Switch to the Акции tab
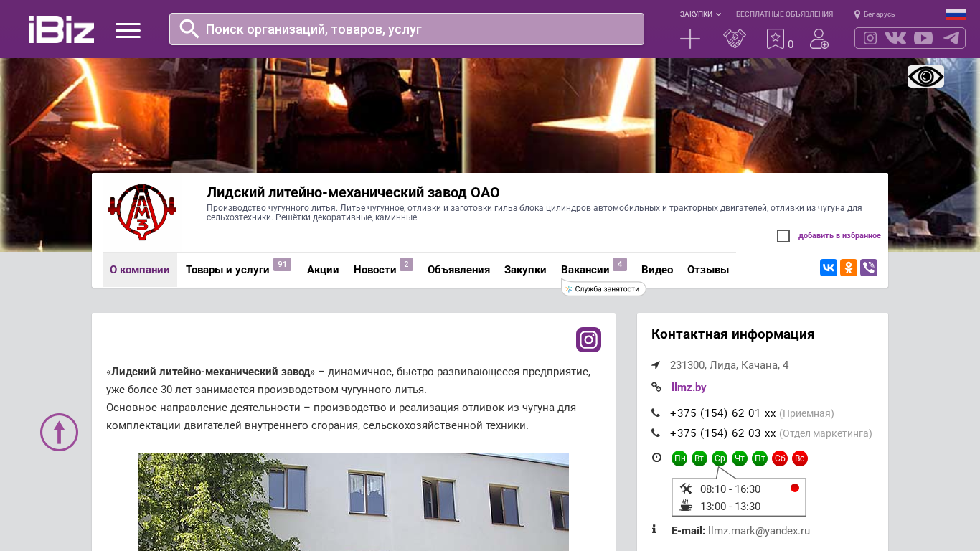 pos(323,270)
